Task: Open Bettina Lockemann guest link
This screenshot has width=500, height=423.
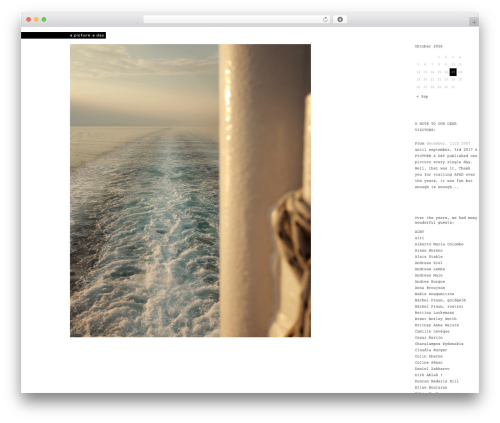Action: pyautogui.click(x=434, y=313)
